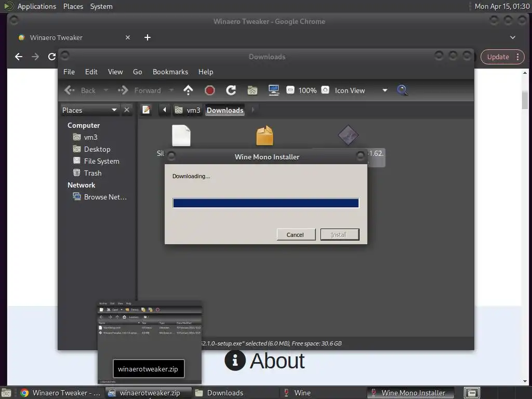
Task: Open Trash in Places sidebar
Action: (x=92, y=173)
